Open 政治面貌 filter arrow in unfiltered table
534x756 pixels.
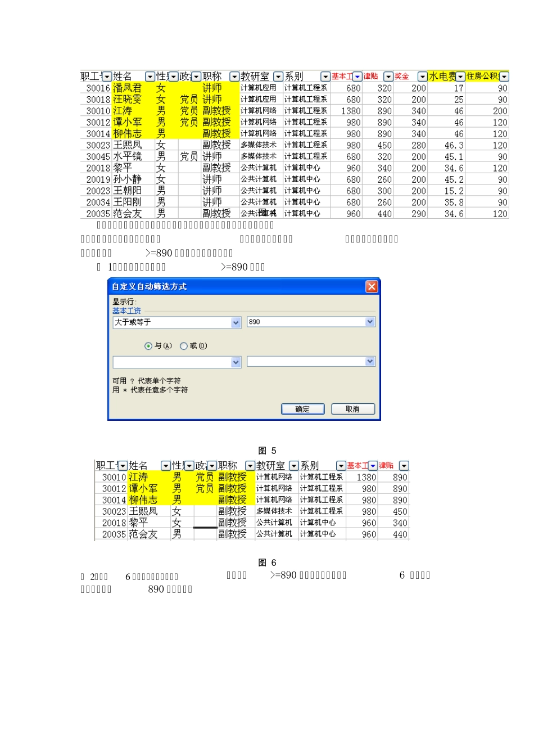(196, 76)
